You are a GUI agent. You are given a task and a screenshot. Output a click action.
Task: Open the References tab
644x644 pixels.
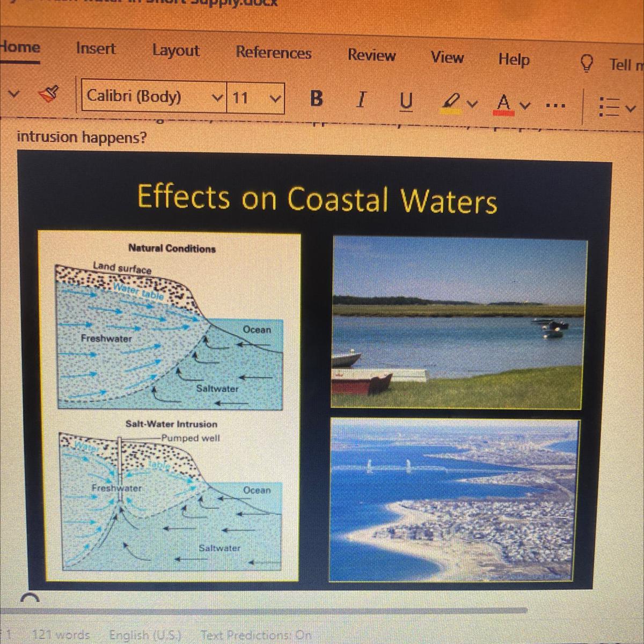point(273,53)
